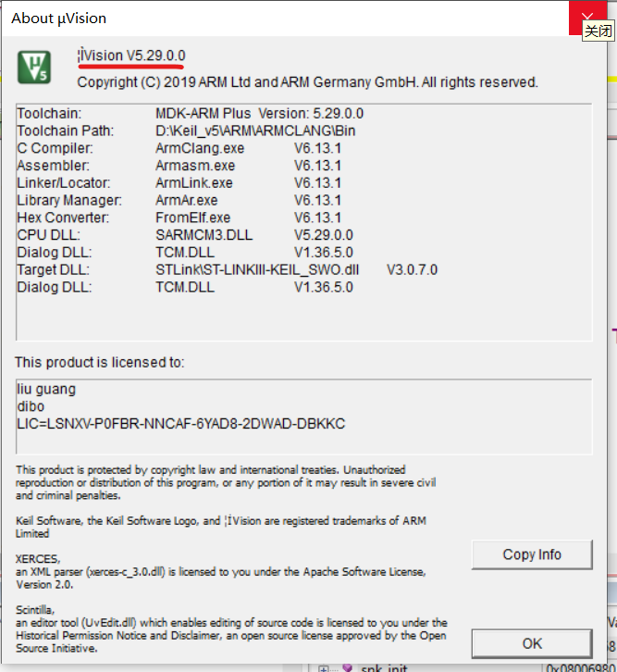Click the Linker/Locator ArmLink.exe row
The width and height of the screenshot is (617, 672).
[179, 183]
